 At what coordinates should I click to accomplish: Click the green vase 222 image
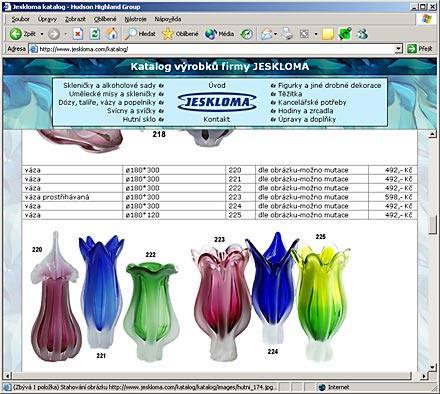pos(152,312)
